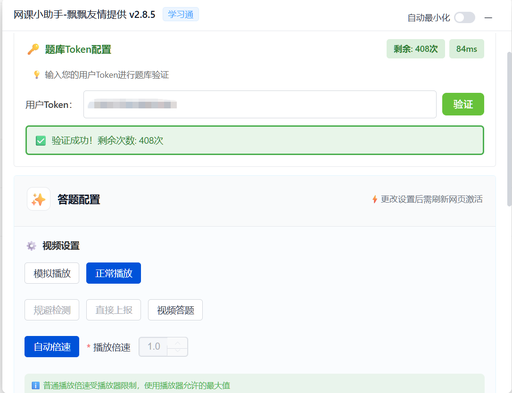Click the 输入您的用户Token进行题库验证 hint text
Screen dimensions: 512x393
coord(107,75)
